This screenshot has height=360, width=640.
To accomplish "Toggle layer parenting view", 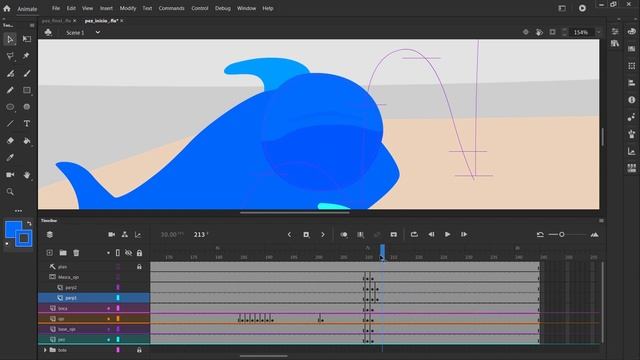I will (x=125, y=235).
